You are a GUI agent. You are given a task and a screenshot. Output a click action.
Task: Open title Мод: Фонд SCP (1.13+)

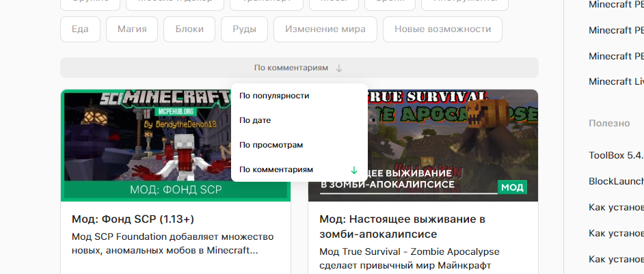point(133,219)
